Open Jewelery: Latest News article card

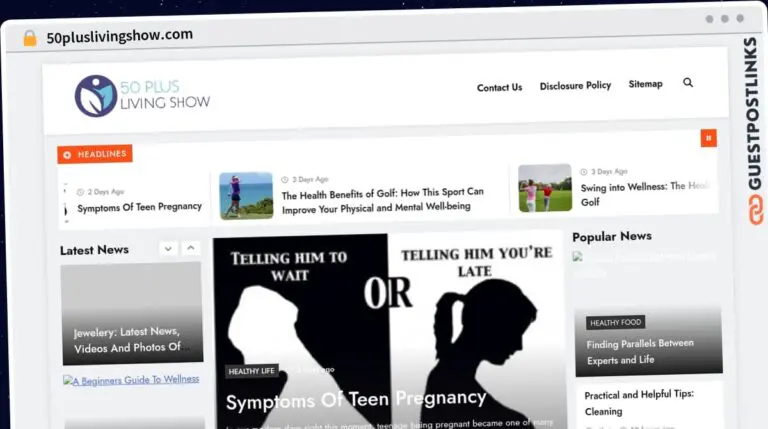click(132, 314)
